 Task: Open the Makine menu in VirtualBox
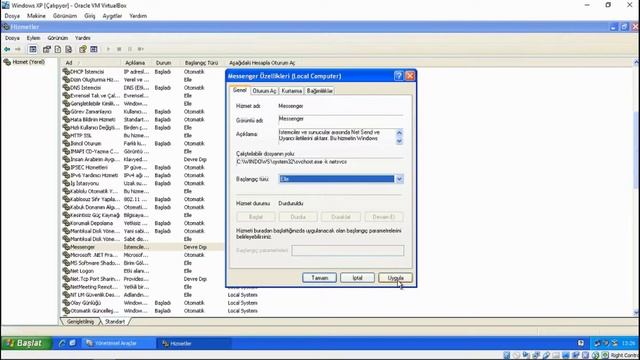(36, 16)
